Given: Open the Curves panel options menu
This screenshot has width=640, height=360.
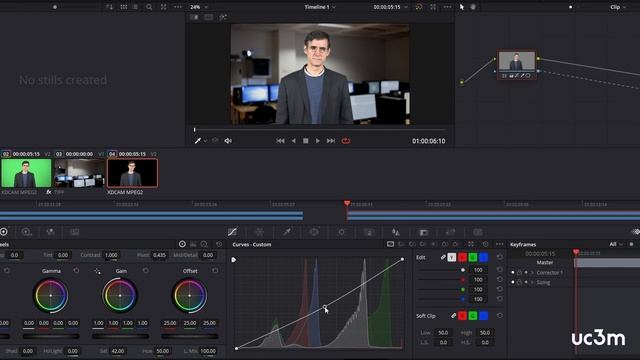Looking at the screenshot, I should [x=500, y=244].
